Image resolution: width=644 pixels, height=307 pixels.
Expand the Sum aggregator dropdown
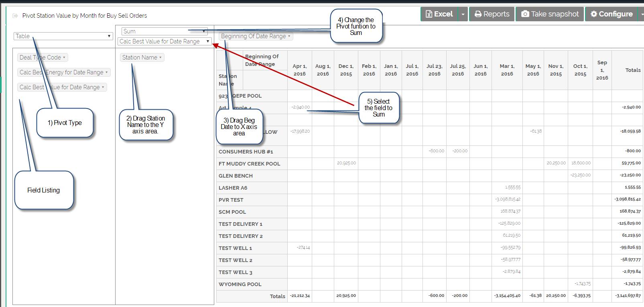coord(164,31)
